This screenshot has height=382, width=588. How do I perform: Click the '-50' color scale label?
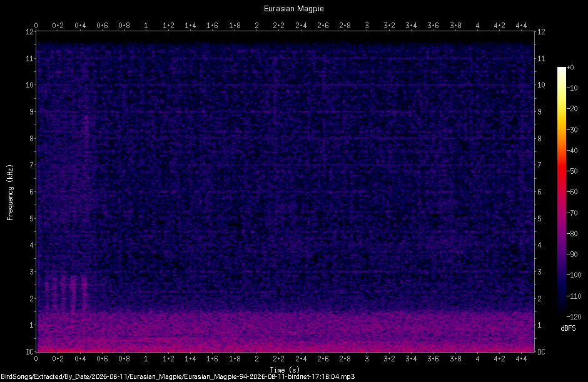point(572,171)
